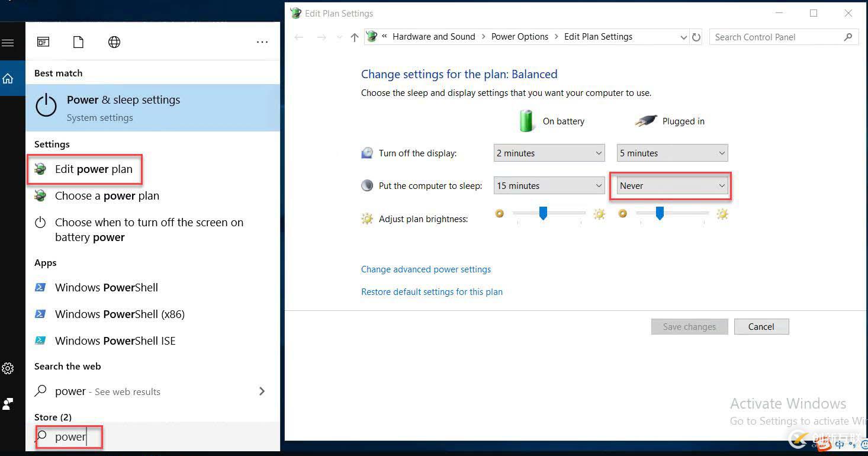The image size is (868, 456).
Task: Click Power Options breadcrumb
Action: pyautogui.click(x=519, y=37)
